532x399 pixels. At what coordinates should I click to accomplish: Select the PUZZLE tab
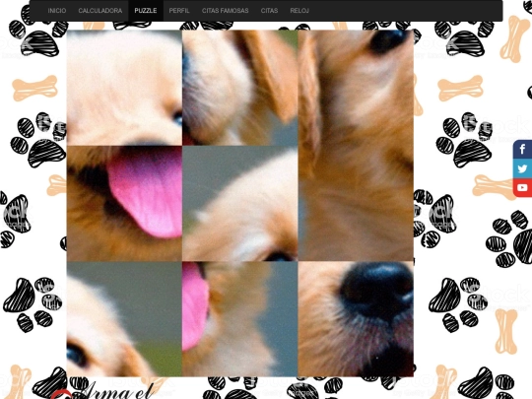pos(146,11)
